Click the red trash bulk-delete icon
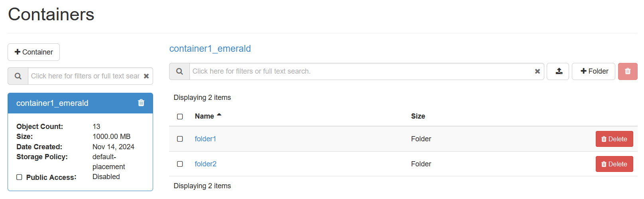This screenshot has width=644, height=199. click(x=628, y=71)
